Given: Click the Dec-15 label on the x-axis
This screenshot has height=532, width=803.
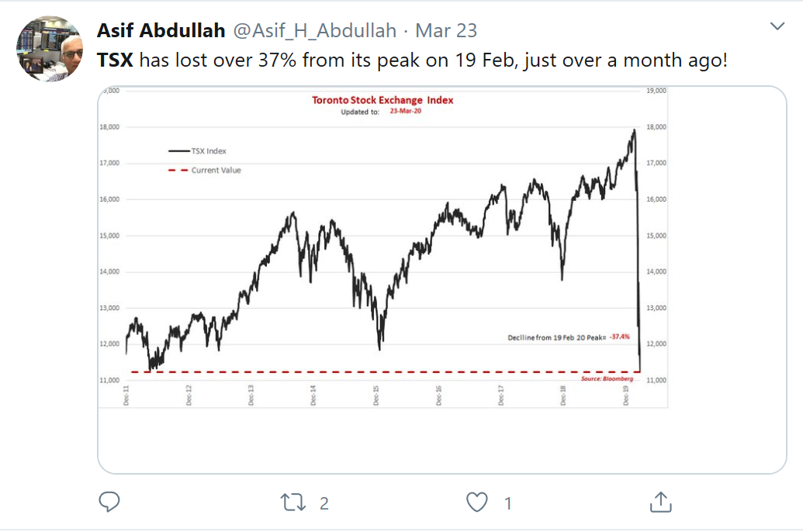Looking at the screenshot, I should point(376,395).
